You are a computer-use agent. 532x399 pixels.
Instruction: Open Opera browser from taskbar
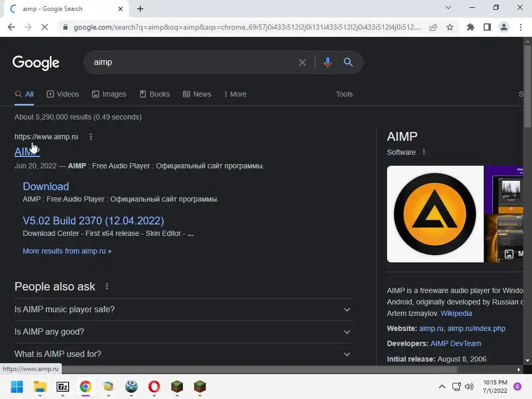point(154,387)
